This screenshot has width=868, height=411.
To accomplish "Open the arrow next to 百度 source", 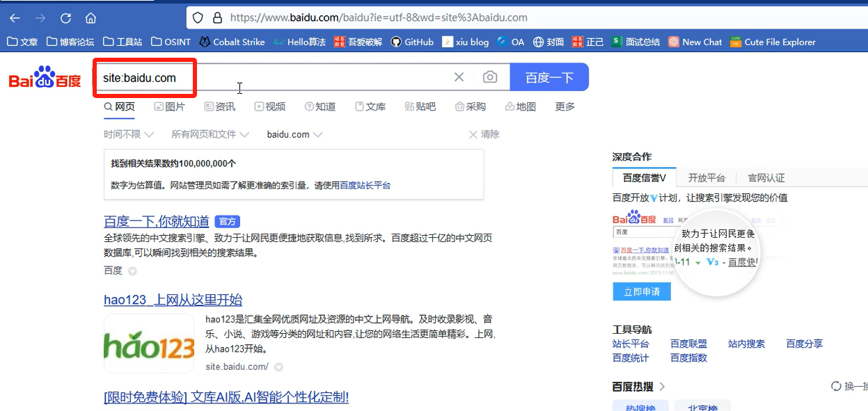I will (x=132, y=271).
